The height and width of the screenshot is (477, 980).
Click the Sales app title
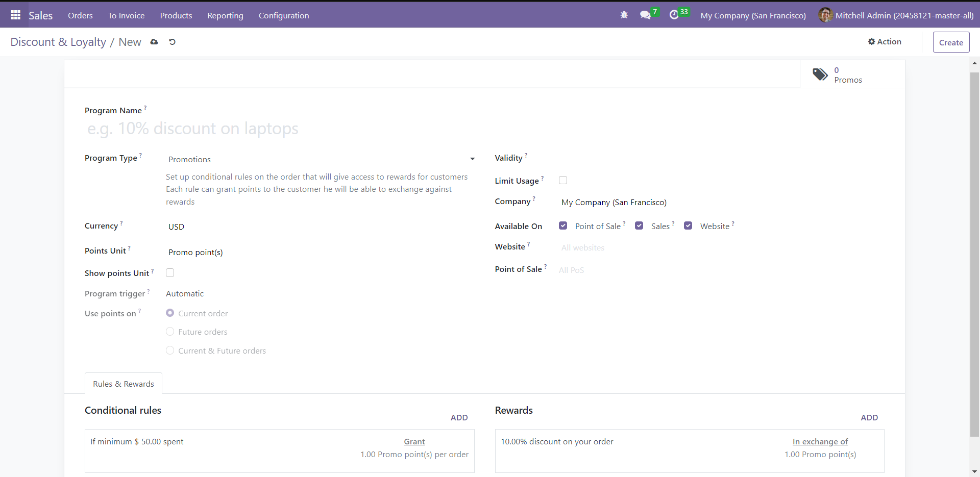click(41, 15)
